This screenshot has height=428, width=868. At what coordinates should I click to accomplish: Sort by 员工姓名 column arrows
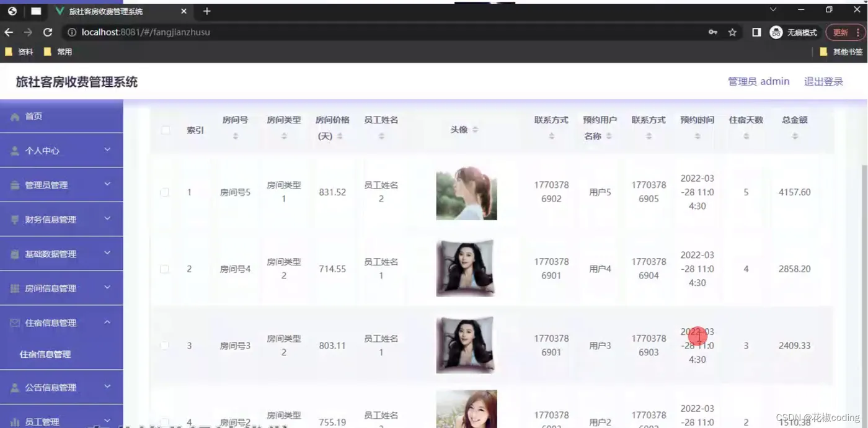point(381,136)
